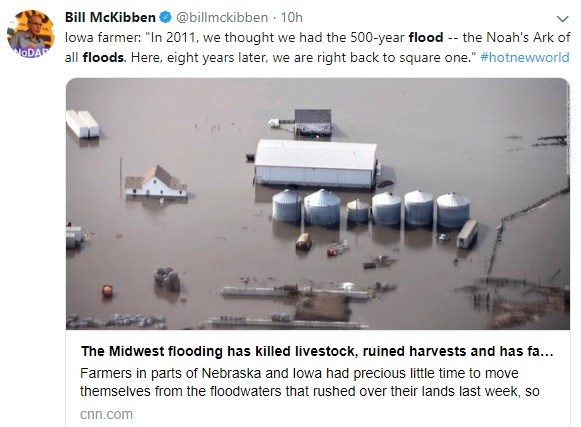Open the cnn.com source link
The width and height of the screenshot is (581, 427).
coord(106,414)
